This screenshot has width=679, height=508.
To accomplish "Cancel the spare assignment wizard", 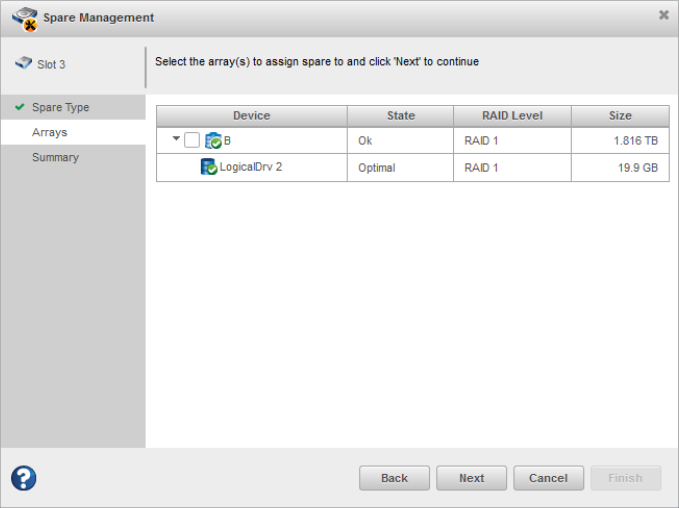I will tap(548, 478).
